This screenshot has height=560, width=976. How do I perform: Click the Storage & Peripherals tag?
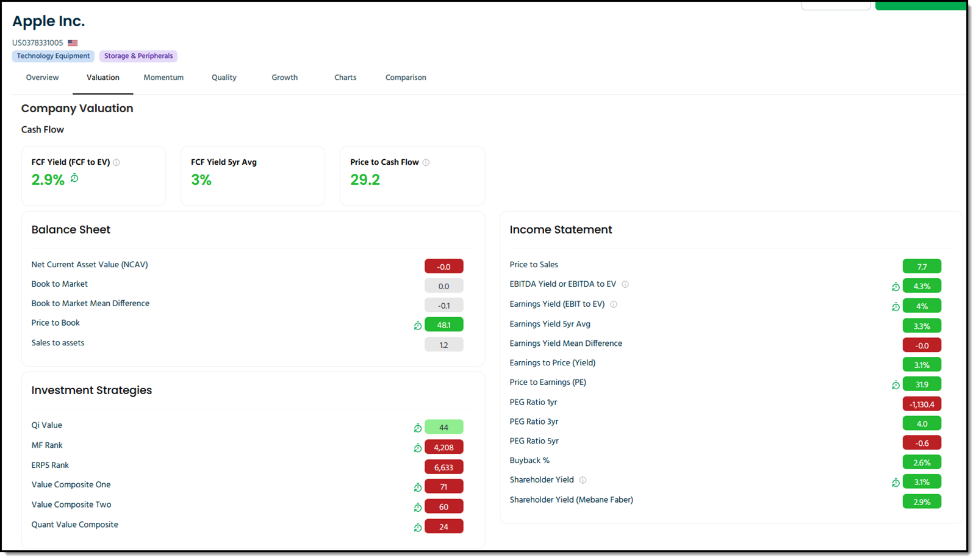click(x=138, y=56)
